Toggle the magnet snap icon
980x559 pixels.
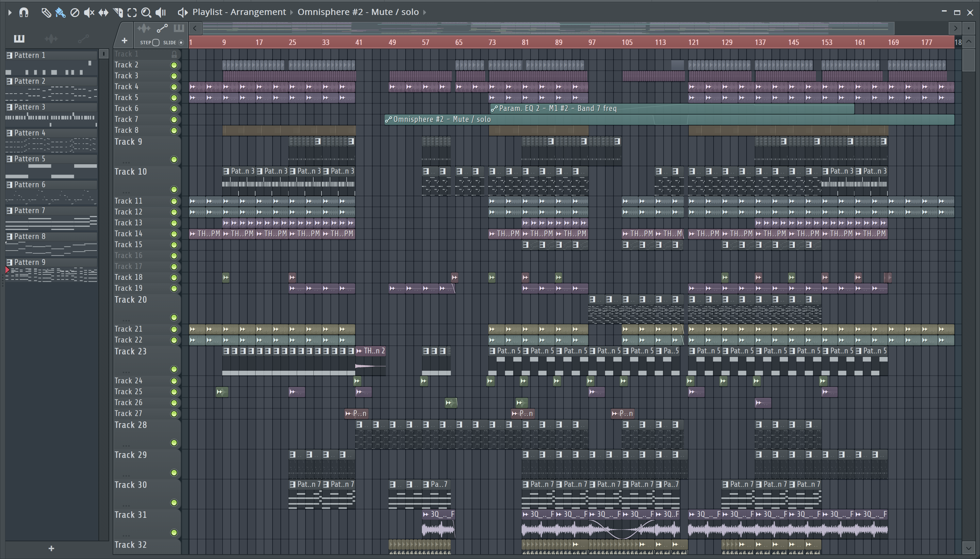[24, 12]
